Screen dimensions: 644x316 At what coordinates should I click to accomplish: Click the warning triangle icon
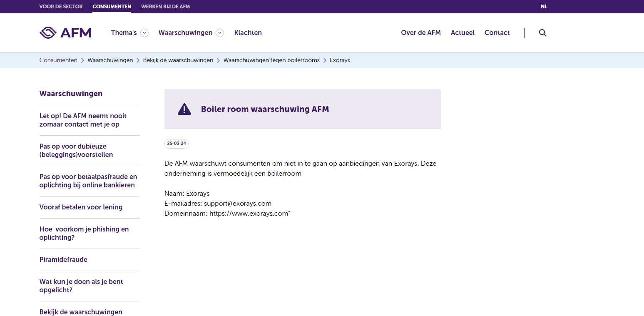tap(184, 109)
